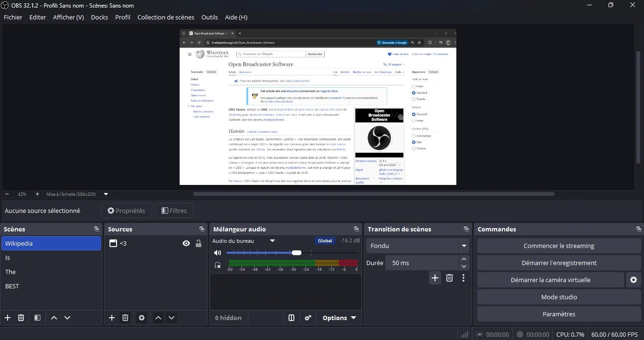The height and width of the screenshot is (340, 644).
Task: Open scene filters icon in Scènes panel
Action: (x=37, y=318)
